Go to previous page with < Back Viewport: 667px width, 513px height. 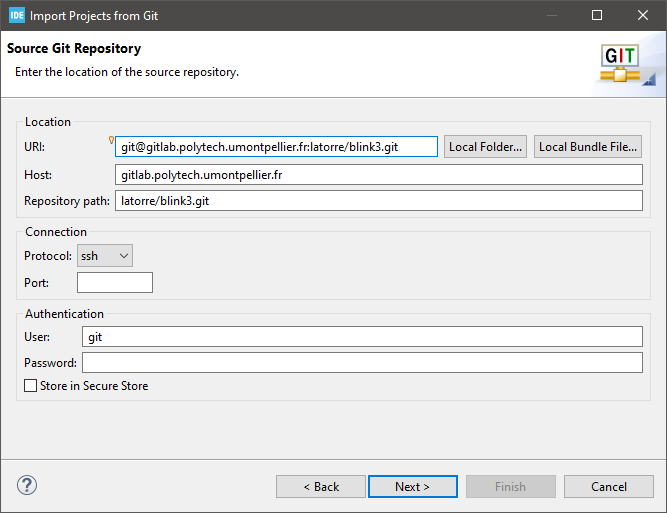[x=321, y=487]
